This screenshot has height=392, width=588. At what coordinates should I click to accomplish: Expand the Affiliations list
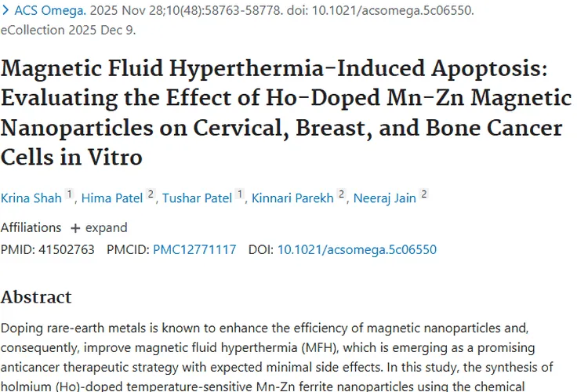coord(98,227)
